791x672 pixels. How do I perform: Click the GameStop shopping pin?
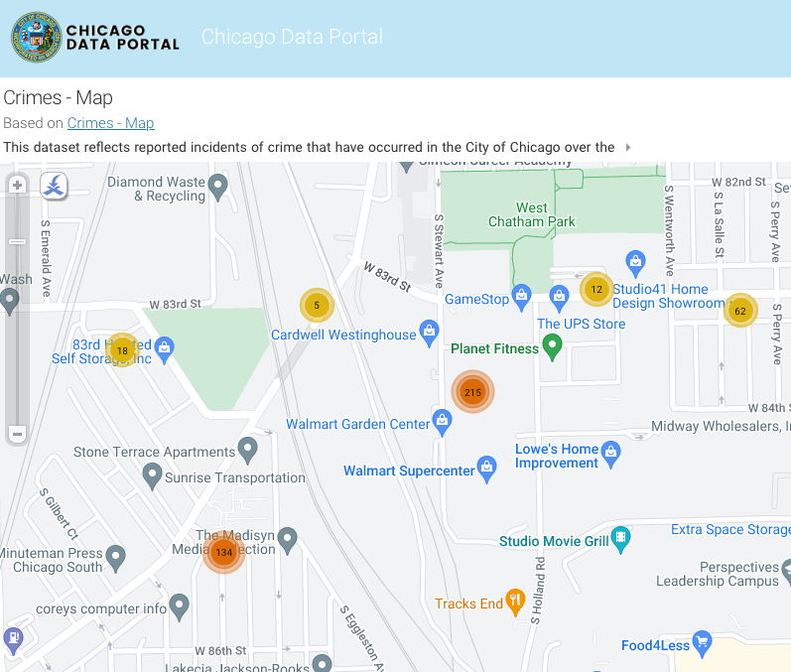coord(521,297)
